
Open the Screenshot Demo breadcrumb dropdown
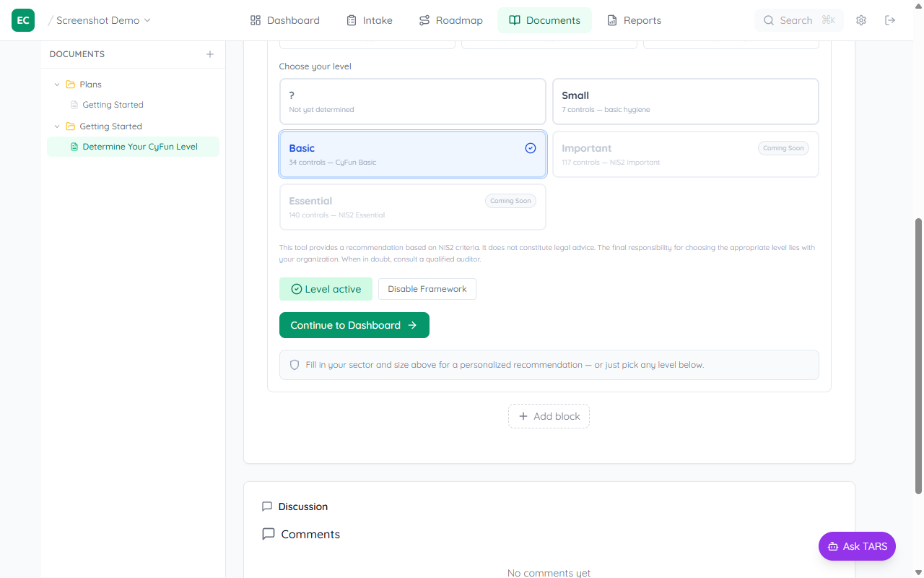pos(148,20)
